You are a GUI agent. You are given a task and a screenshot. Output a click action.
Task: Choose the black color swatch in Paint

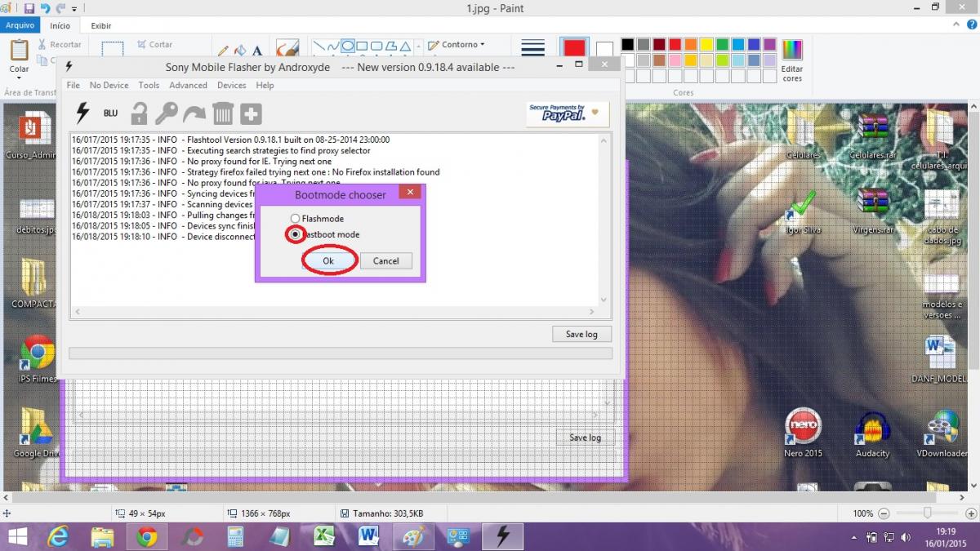click(627, 44)
